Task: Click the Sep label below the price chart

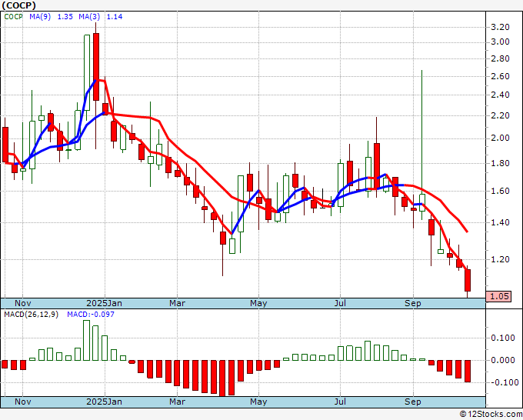Action: pos(413,303)
